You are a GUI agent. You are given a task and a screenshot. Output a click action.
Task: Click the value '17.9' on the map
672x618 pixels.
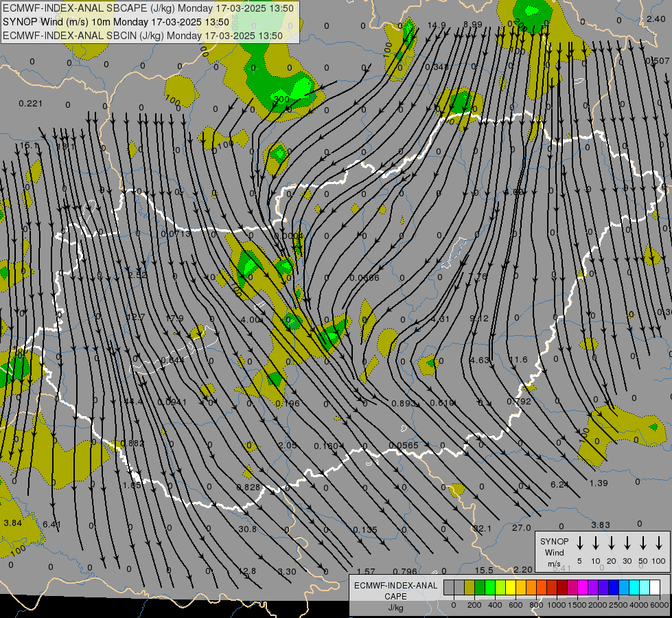(x=174, y=318)
